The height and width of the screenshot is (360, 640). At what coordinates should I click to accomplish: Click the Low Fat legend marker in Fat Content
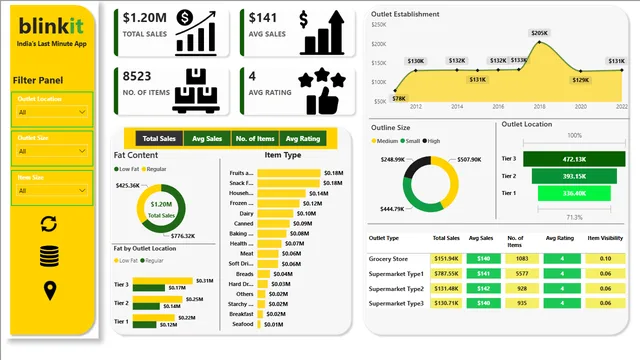116,169
